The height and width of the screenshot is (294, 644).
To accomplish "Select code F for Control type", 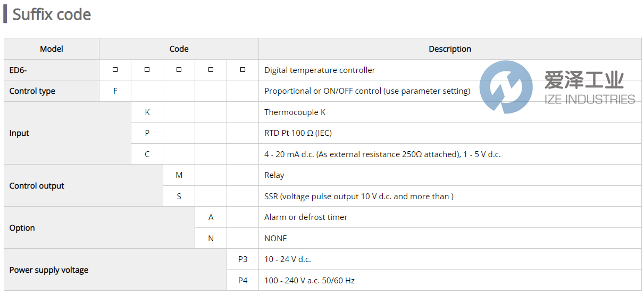I will click(115, 91).
